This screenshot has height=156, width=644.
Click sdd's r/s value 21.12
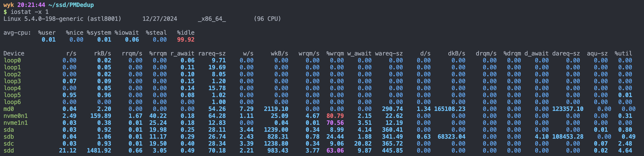tap(68, 151)
